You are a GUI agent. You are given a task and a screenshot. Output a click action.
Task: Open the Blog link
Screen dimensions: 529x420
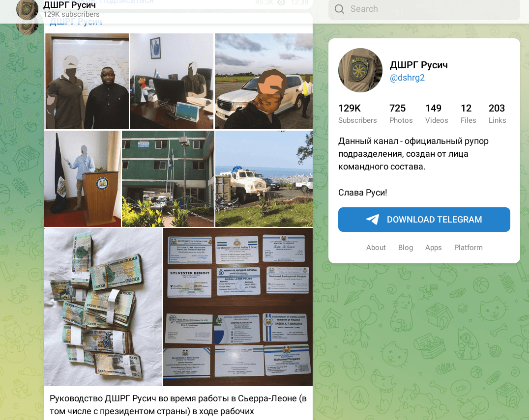[405, 248]
